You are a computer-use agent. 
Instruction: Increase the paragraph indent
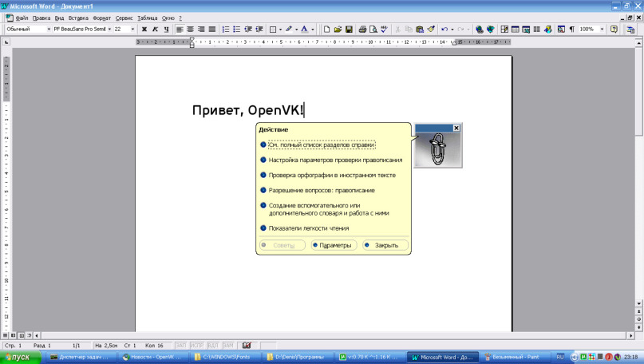[x=259, y=30]
